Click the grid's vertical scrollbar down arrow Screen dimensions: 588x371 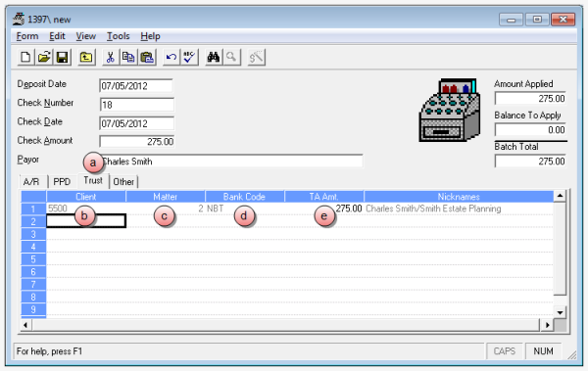560,312
